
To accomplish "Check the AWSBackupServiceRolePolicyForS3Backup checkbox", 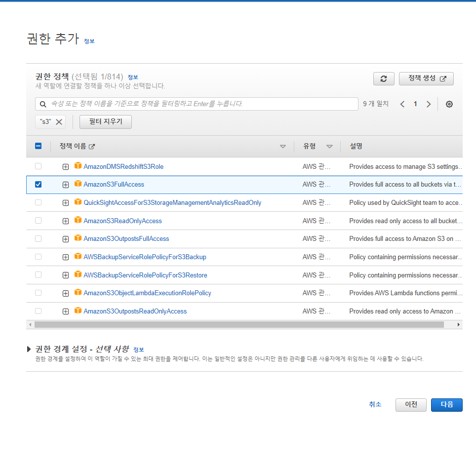I will tap(38, 257).
